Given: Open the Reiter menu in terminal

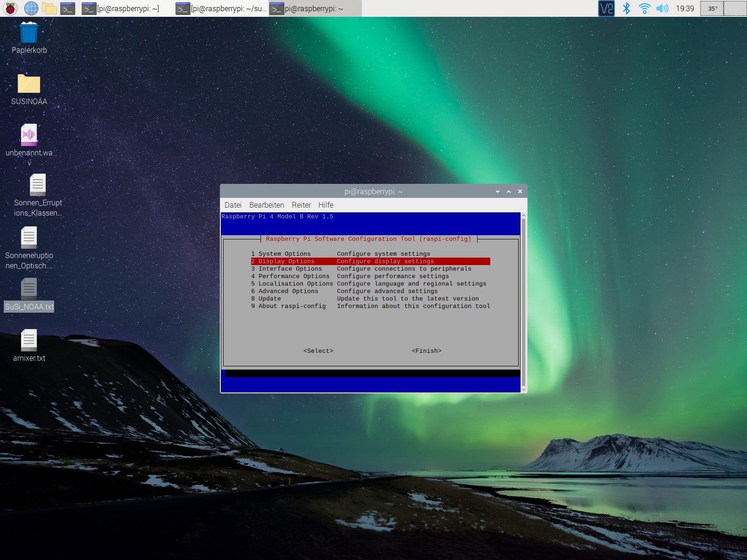Looking at the screenshot, I should click(x=301, y=205).
